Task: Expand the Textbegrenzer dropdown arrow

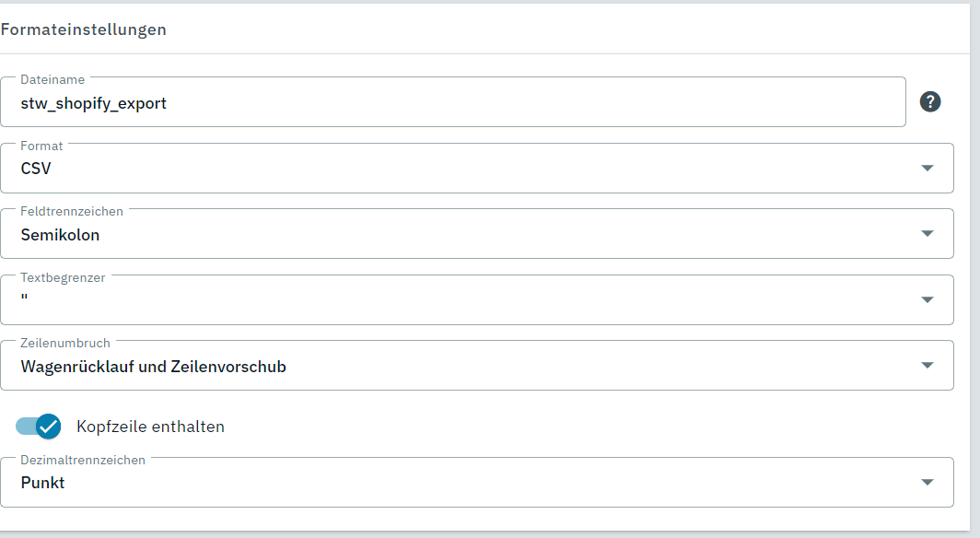Action: (x=927, y=299)
